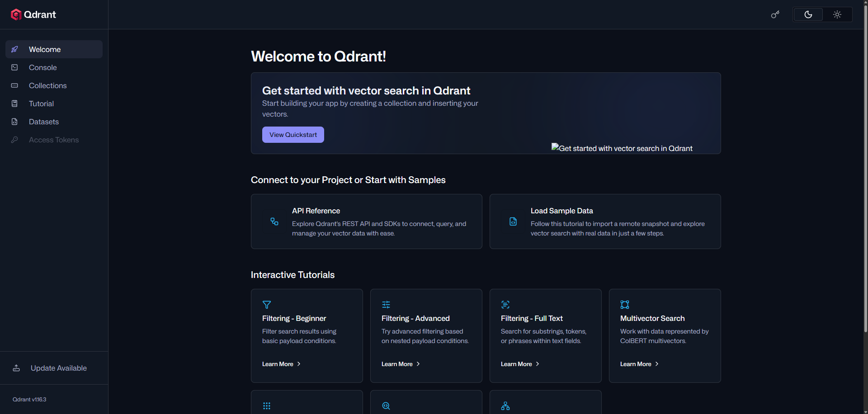Click the page vertical scrollbar
The height and width of the screenshot is (414, 868).
[865, 168]
